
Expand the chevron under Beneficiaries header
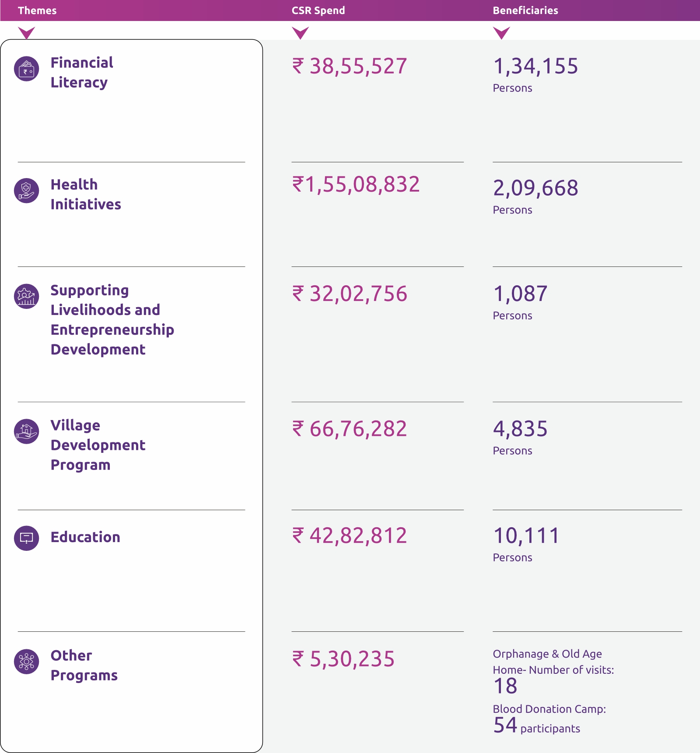pos(501,33)
